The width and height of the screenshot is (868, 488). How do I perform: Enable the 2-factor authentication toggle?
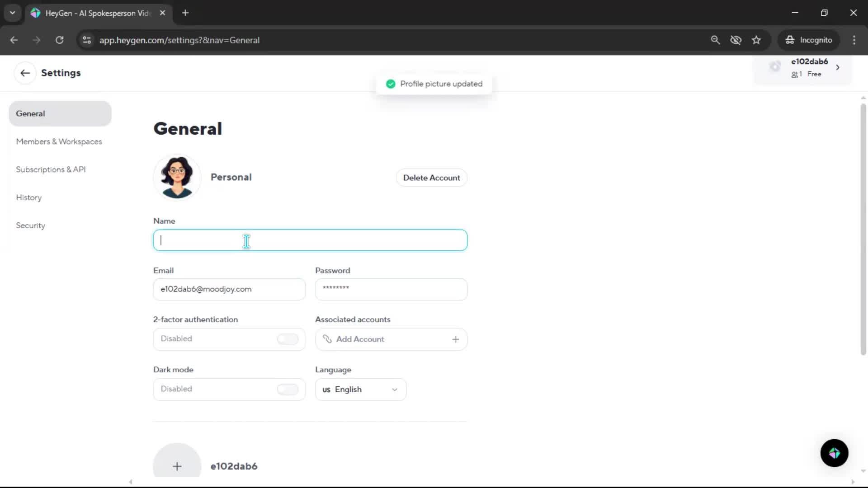pyautogui.click(x=288, y=339)
